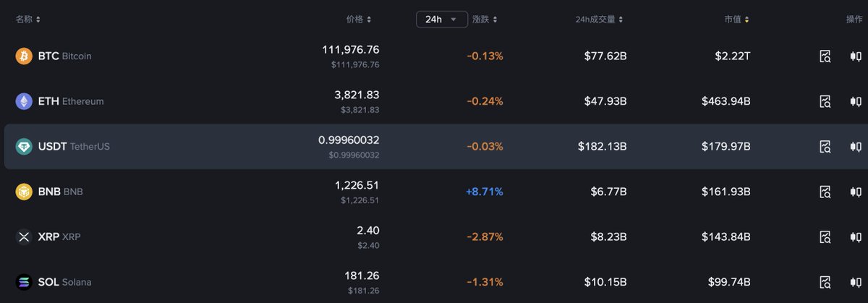Sort the table by 价格 column
The image size is (868, 303).
359,20
